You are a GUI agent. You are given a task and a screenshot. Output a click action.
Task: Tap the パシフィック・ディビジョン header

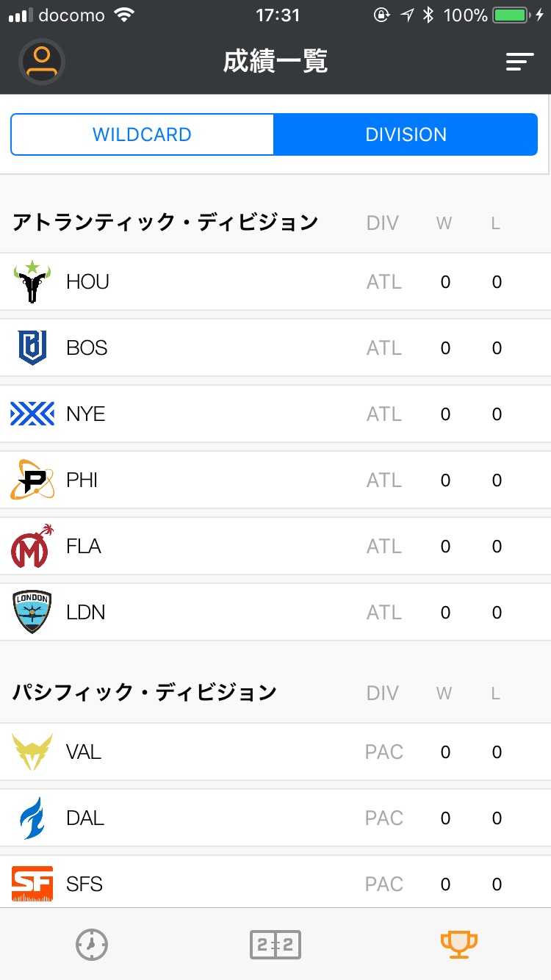coord(144,692)
